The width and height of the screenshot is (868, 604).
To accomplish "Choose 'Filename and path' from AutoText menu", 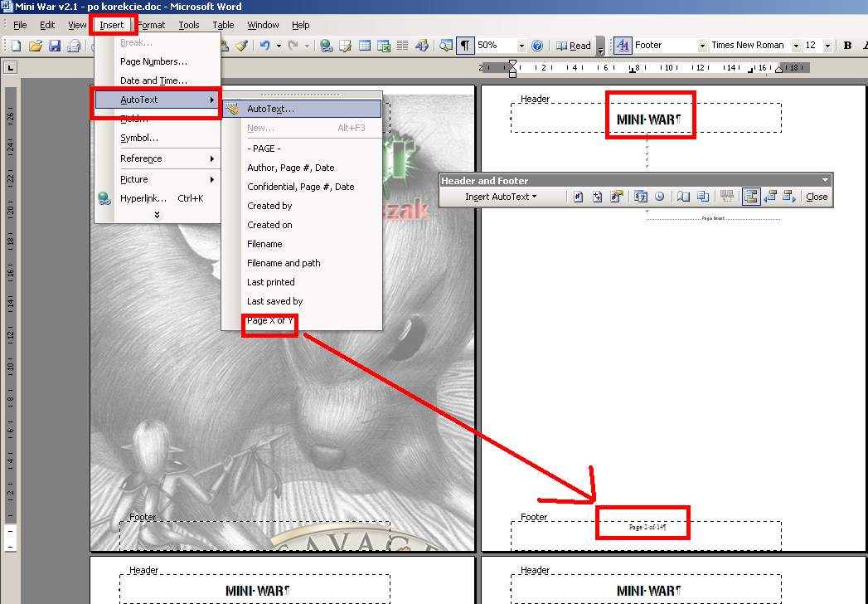I will 284,263.
